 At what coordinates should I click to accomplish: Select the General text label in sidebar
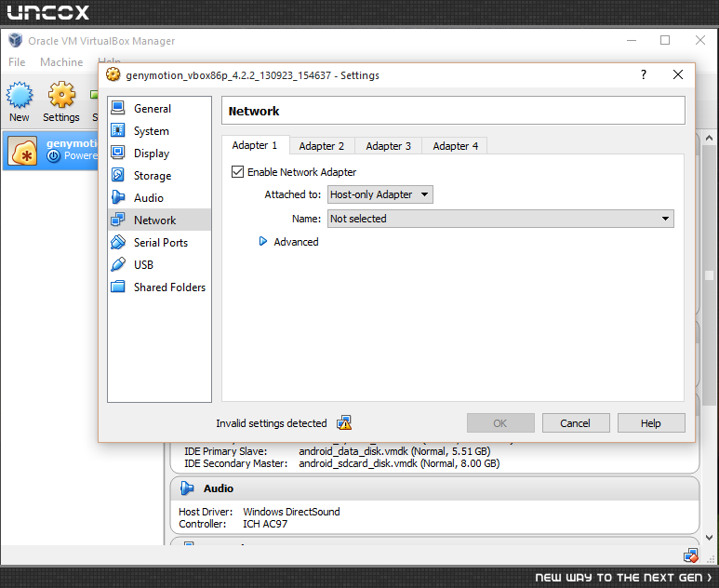coord(153,109)
